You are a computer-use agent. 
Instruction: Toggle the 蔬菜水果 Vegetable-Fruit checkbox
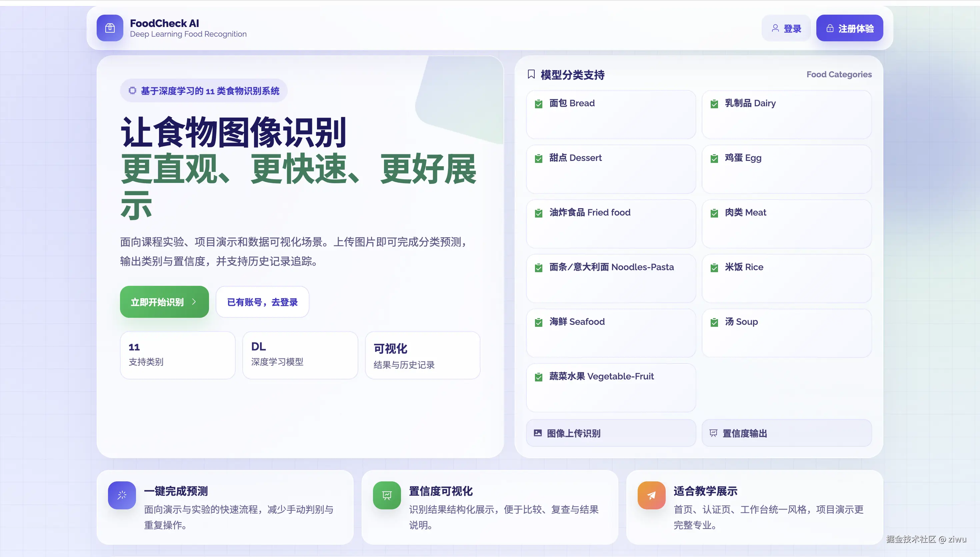coord(539,377)
